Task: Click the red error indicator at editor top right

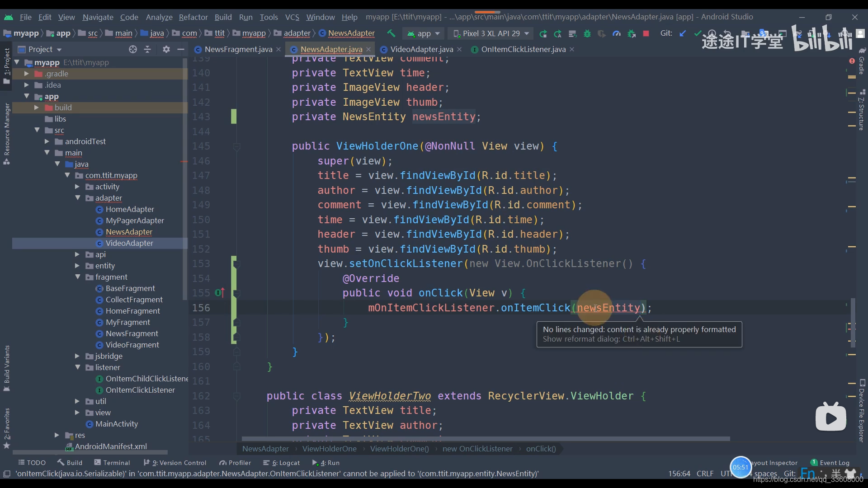Action: pyautogui.click(x=852, y=61)
